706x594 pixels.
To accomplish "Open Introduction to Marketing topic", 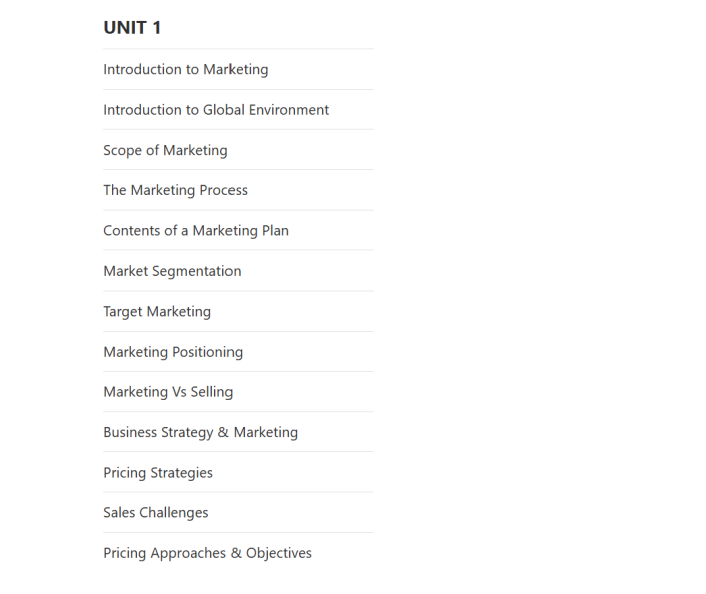I will [186, 70].
